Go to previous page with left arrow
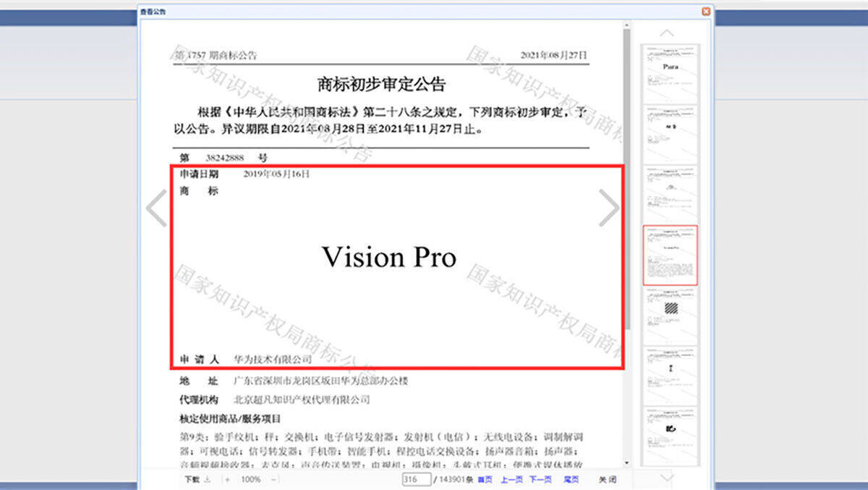This screenshot has width=868, height=490. tap(156, 208)
